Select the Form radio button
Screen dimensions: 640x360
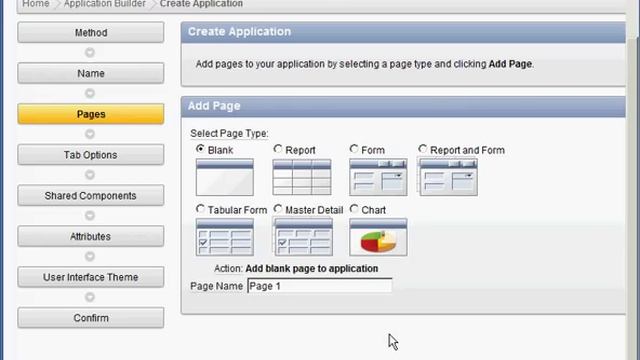[x=354, y=149]
